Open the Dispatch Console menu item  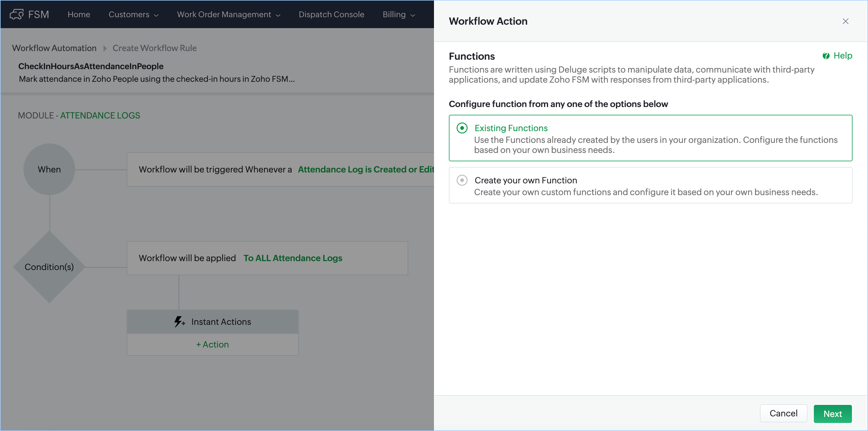[x=331, y=15]
